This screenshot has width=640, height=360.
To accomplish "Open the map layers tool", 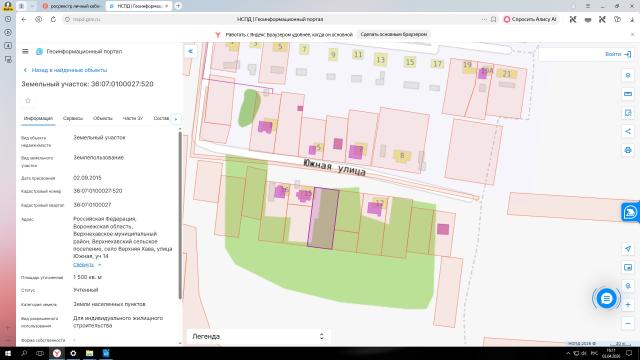I will coord(628,76).
